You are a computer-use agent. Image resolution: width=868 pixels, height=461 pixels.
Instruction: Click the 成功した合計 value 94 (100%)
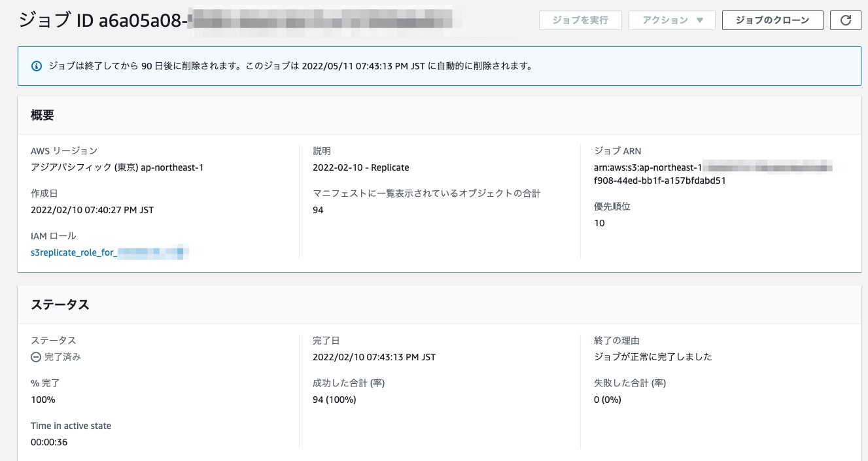coord(334,400)
